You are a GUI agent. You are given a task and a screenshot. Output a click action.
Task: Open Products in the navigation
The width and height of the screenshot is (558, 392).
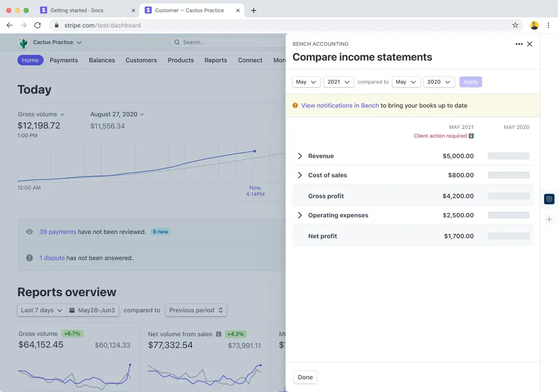181,60
